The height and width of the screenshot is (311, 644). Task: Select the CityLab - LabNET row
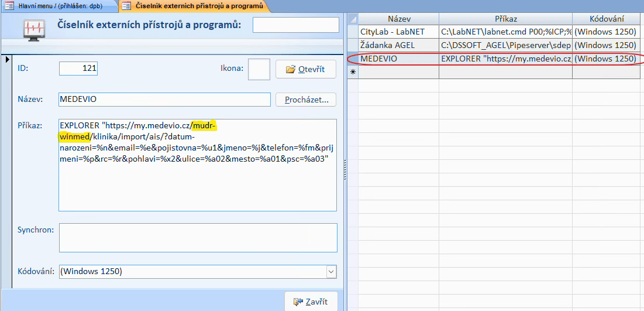(398, 32)
